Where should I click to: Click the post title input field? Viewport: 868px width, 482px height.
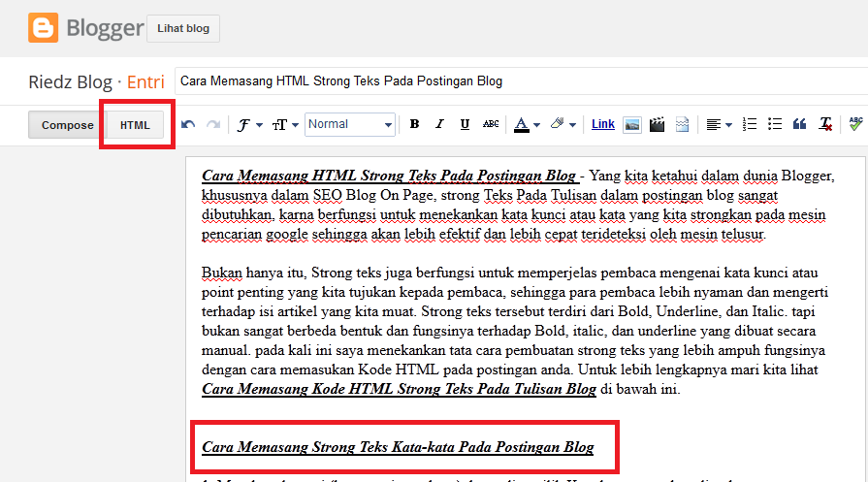(x=522, y=81)
